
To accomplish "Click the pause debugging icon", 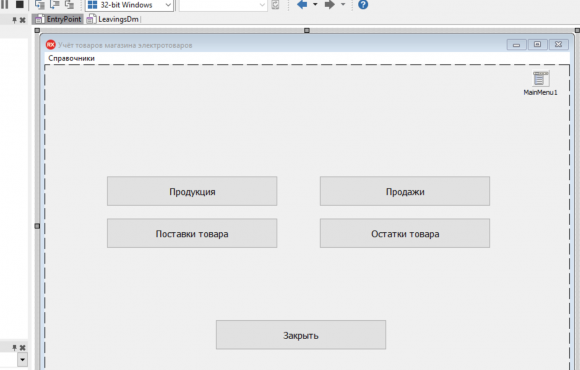I will point(4,4).
